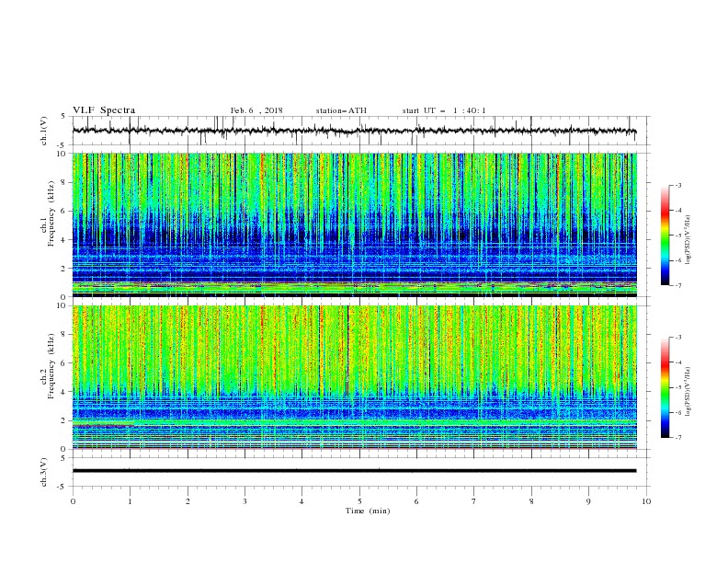Click the '-7' label on ch.2 color bar
This screenshot has height=563, width=728.
point(677,438)
